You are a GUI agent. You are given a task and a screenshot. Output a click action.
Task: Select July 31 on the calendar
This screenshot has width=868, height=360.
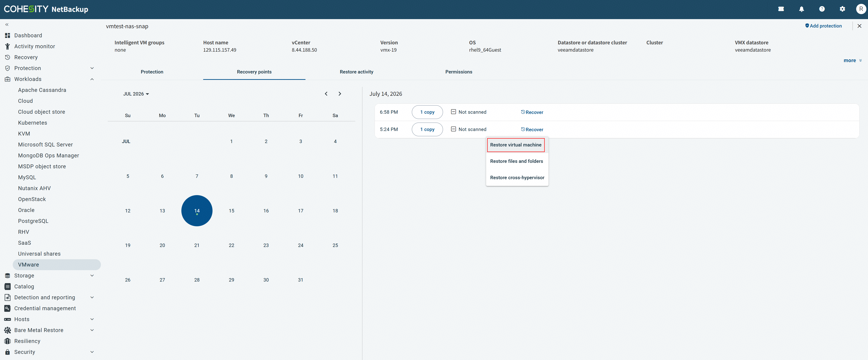(300, 280)
